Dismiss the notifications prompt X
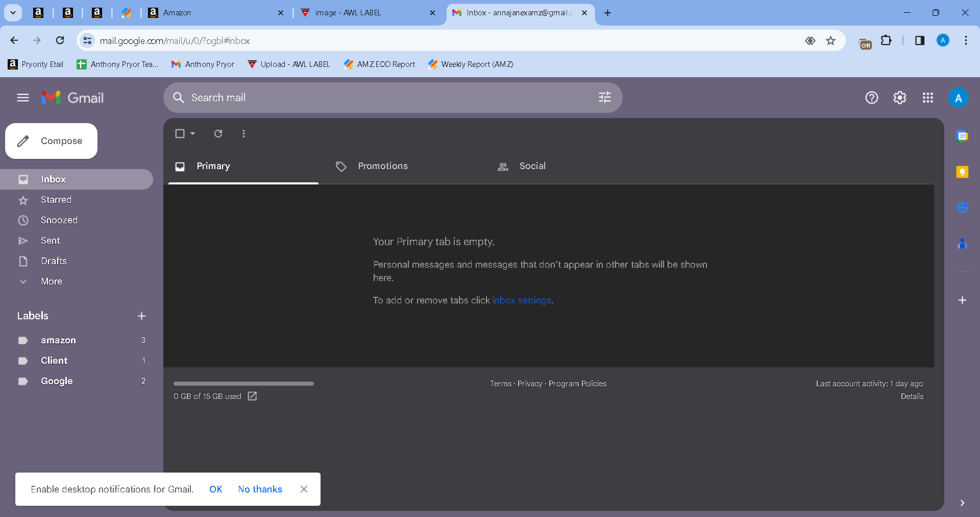The height and width of the screenshot is (517, 980). click(x=304, y=489)
